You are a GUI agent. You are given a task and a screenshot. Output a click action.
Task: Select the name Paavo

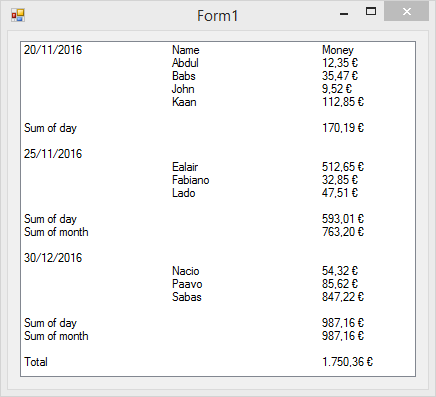(187, 284)
